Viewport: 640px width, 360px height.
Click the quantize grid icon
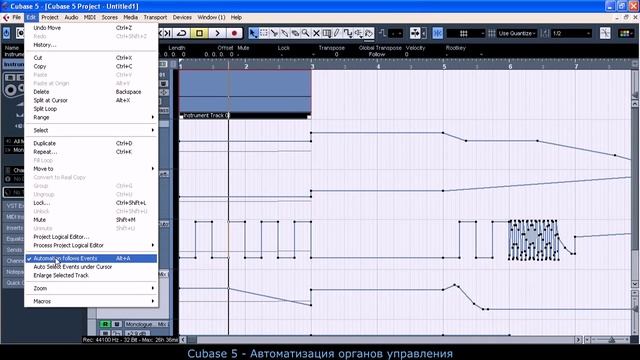click(x=492, y=33)
